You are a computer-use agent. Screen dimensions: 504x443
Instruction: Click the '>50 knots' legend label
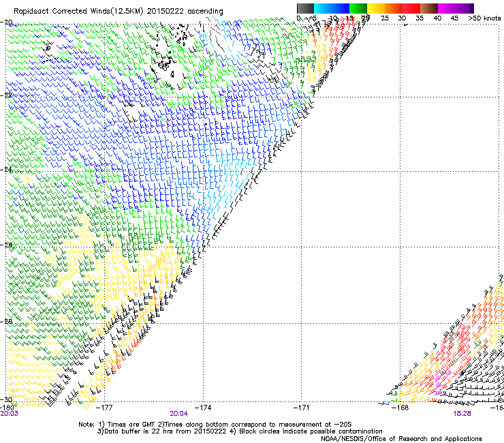[484, 18]
